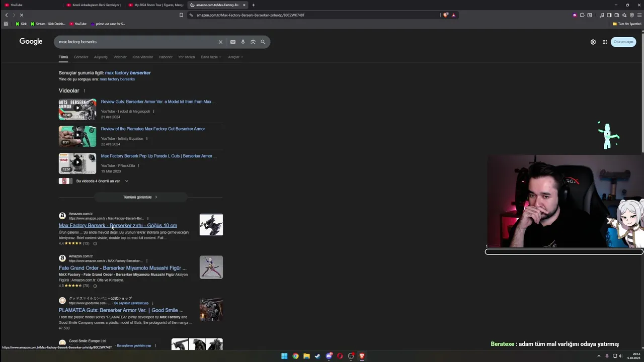Viewport: 644px width, 362px height.
Task: Switch to Kısa videolar tab
Action: 143,57
